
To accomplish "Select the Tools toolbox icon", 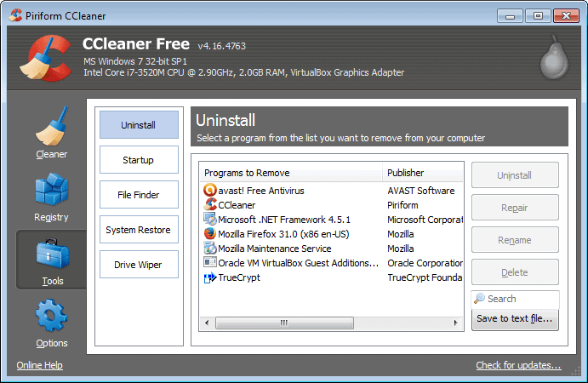I will (53, 254).
